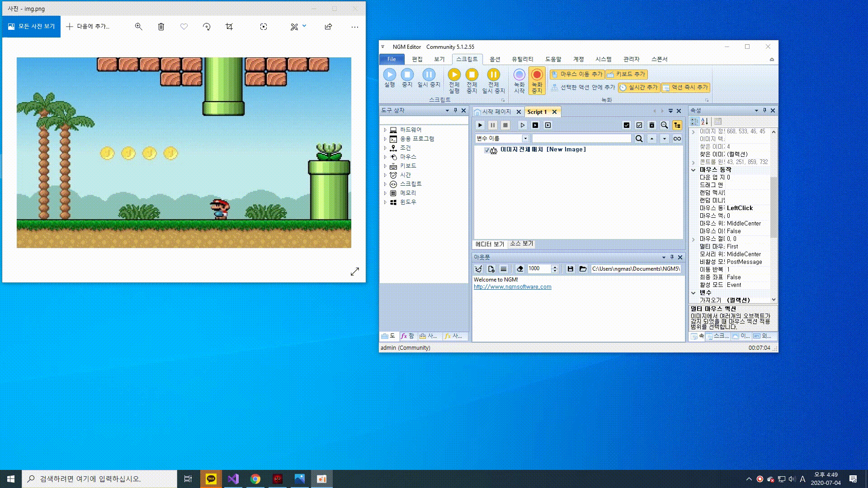This screenshot has height=488, width=868.
Task: Click the share icon in Photos
Action: point(328,27)
